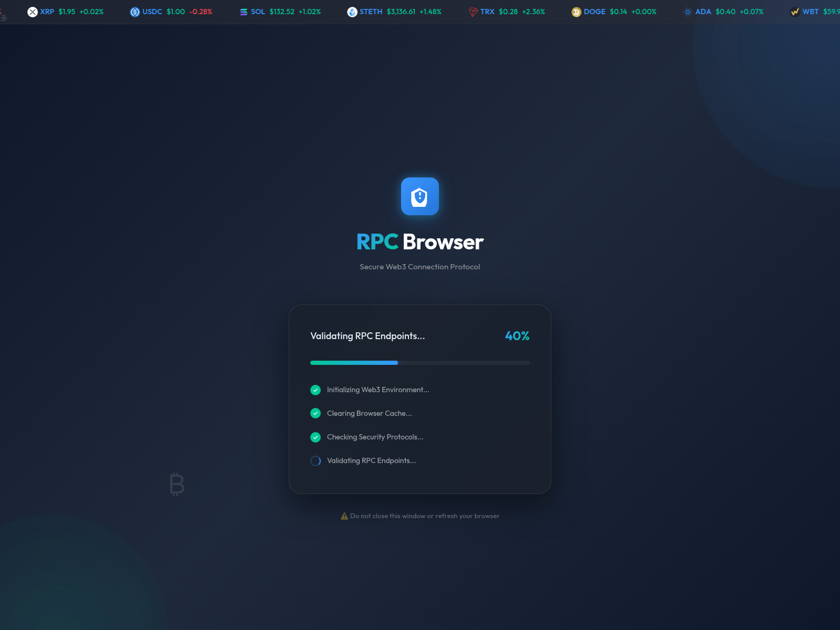Click the warning triangle icon
Image resolution: width=840 pixels, height=630 pixels.
tap(344, 516)
